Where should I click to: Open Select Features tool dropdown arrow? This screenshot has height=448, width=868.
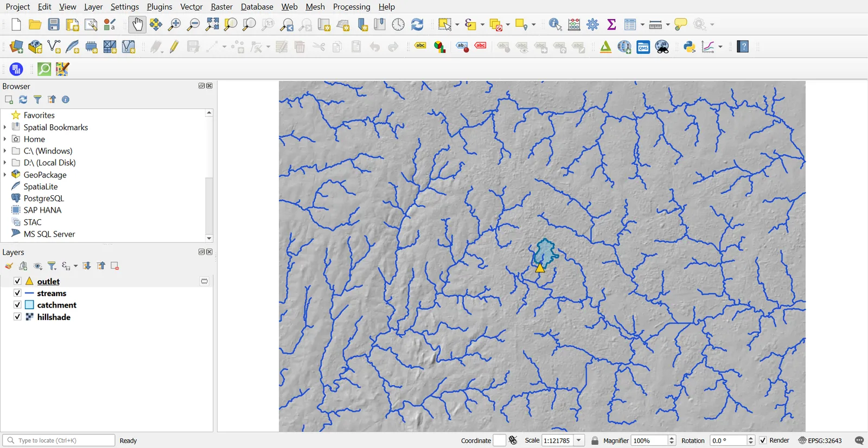457,24
